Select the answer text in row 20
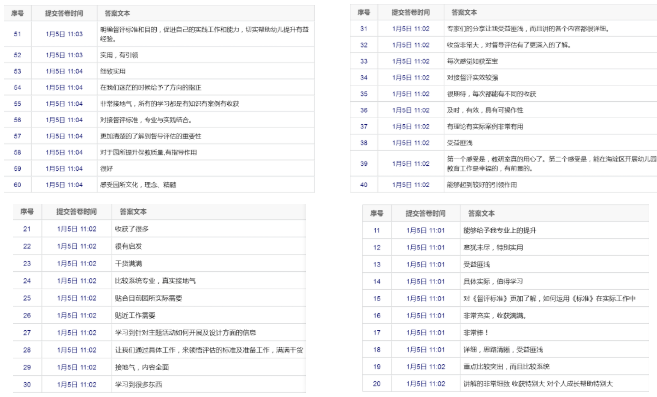The width and height of the screenshot is (657, 397). 538,384
